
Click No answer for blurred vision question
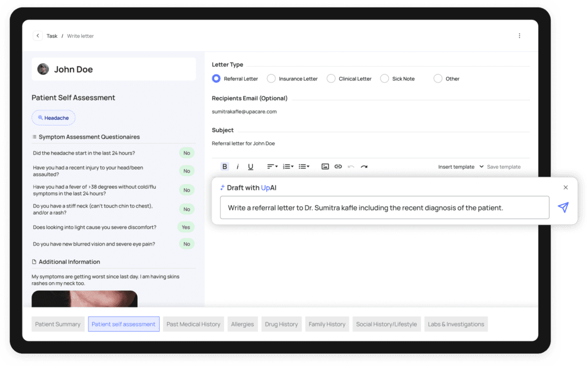click(187, 244)
